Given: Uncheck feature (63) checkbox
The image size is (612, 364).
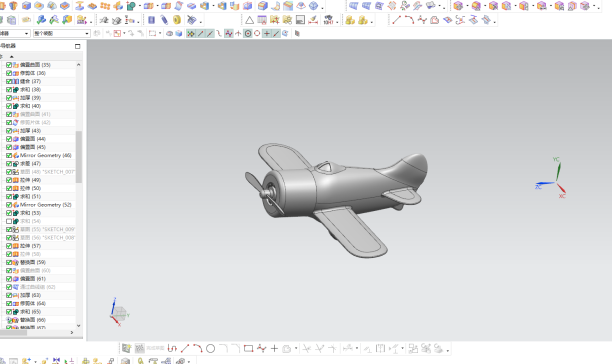Looking at the screenshot, I should pos(9,295).
